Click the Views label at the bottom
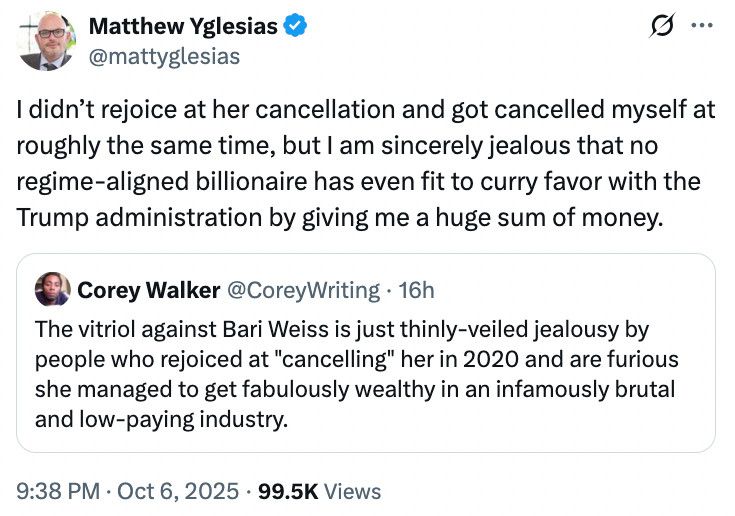The image size is (735, 516). click(353, 491)
